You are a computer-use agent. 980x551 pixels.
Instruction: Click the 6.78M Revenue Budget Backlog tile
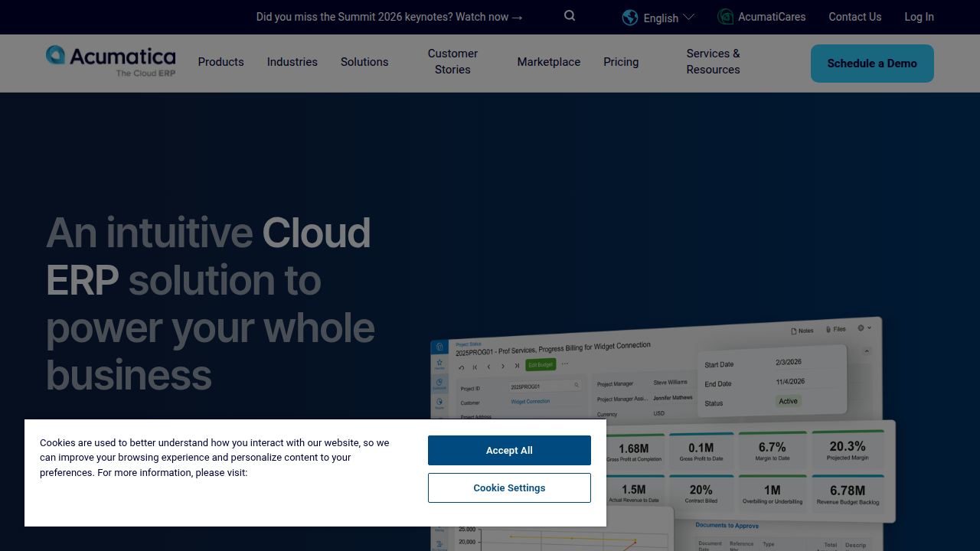[x=848, y=494]
